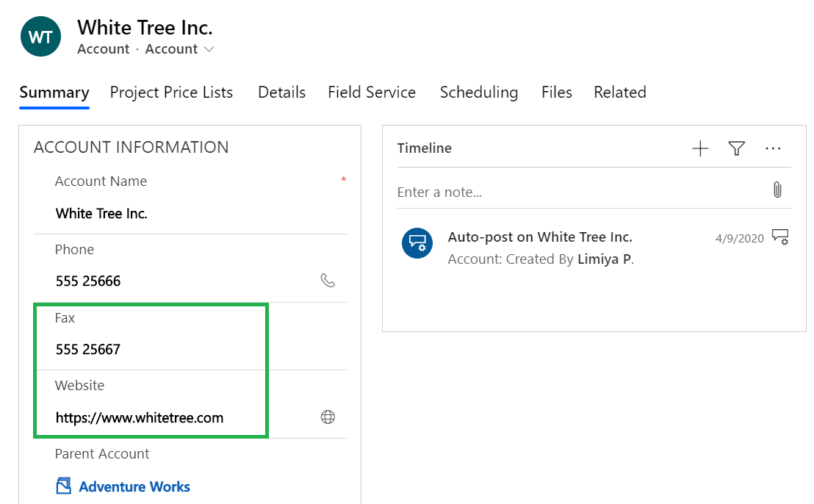Open the Details tab
This screenshot has height=504, width=814.
pyautogui.click(x=282, y=93)
